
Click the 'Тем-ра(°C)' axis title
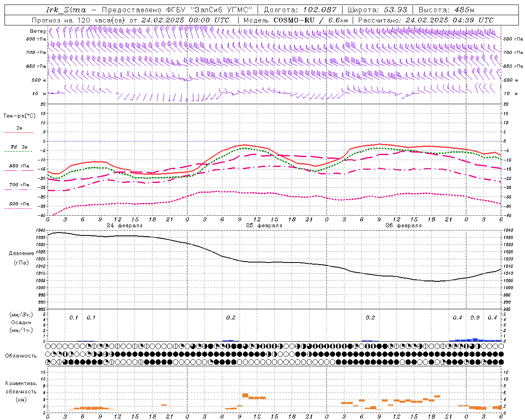point(19,116)
